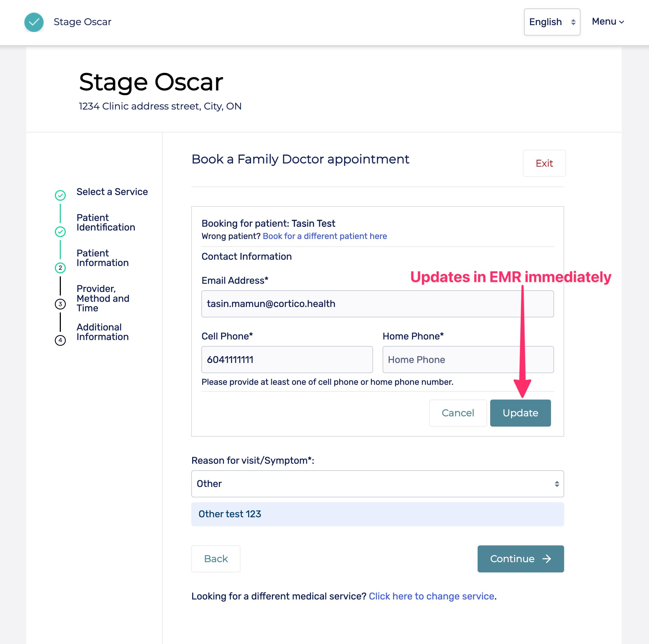Open the Reason for visit dropdown
The image size is (649, 644).
377,484
